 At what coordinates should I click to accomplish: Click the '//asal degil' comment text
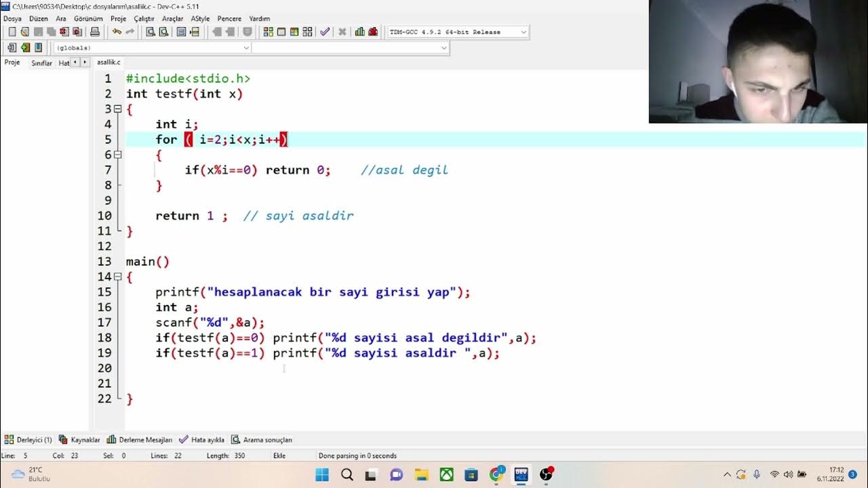[x=404, y=170]
